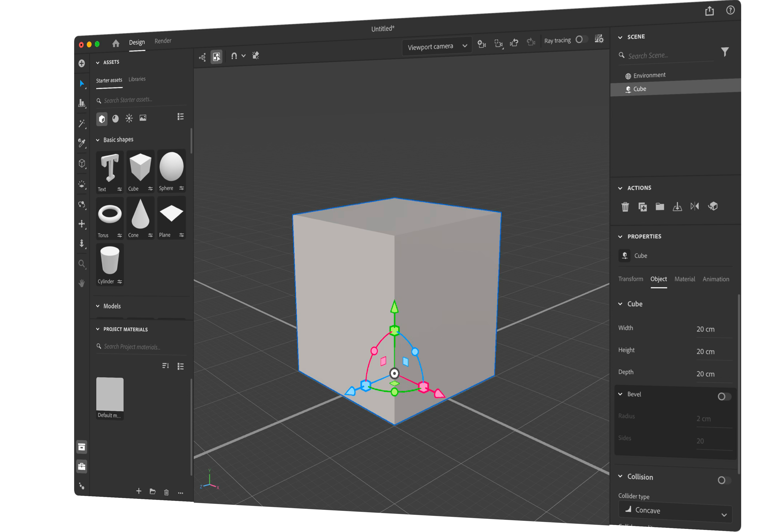
Task: Click the group folder icon in Actions
Action: pos(660,207)
